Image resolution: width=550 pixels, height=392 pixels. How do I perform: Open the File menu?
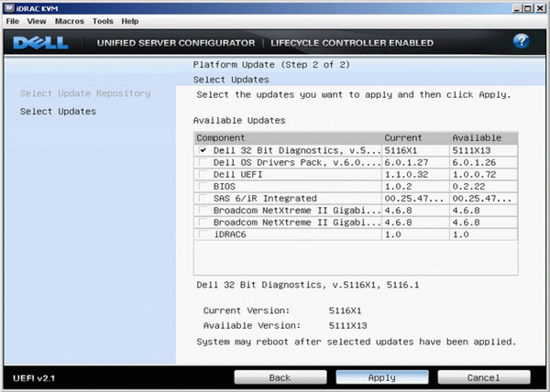click(13, 21)
